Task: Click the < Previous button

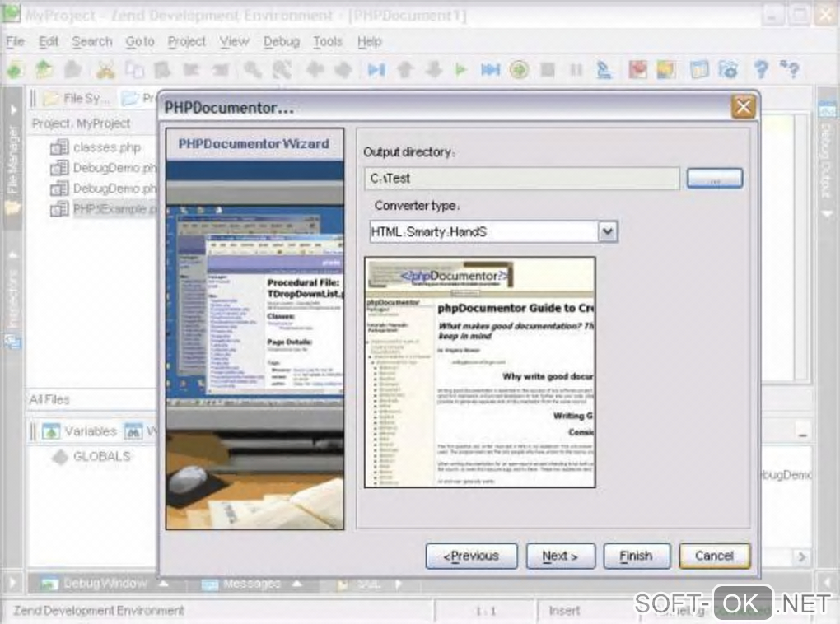Action: point(471,556)
